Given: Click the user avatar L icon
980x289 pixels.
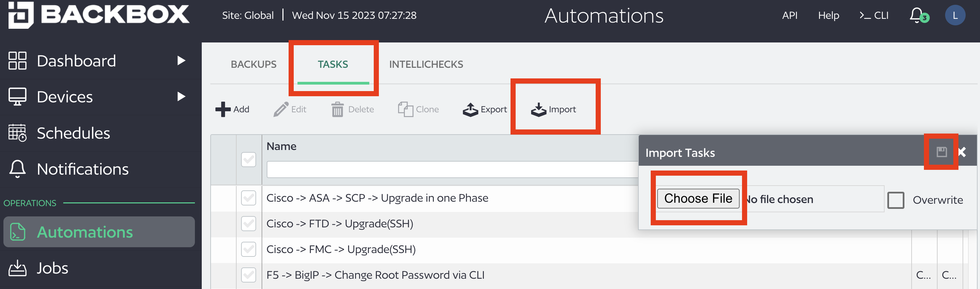Looking at the screenshot, I should (954, 16).
